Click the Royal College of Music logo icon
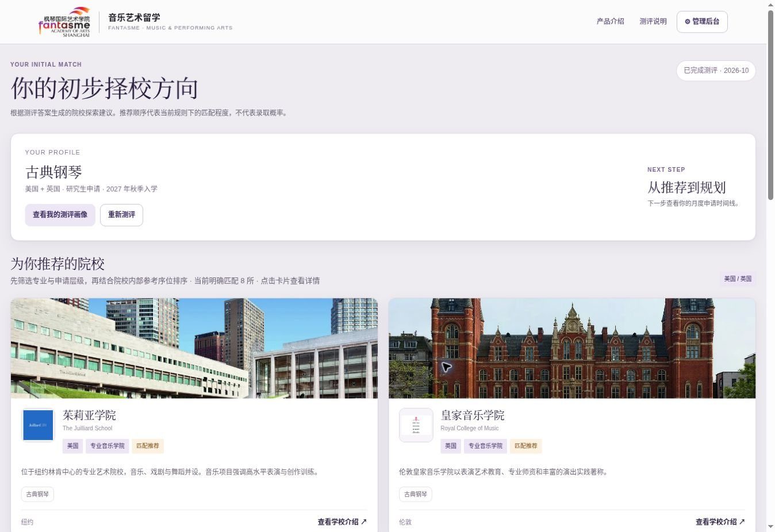Image resolution: width=775 pixels, height=532 pixels. point(416,425)
